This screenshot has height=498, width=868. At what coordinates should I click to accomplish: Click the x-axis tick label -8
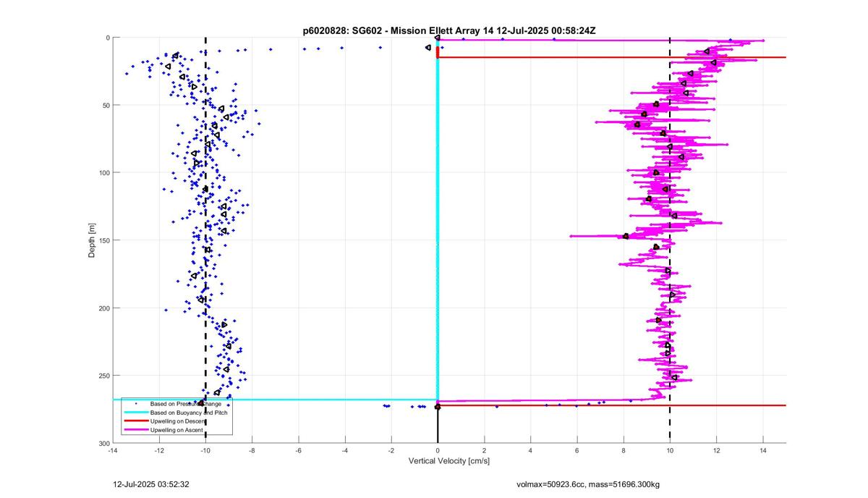click(252, 450)
